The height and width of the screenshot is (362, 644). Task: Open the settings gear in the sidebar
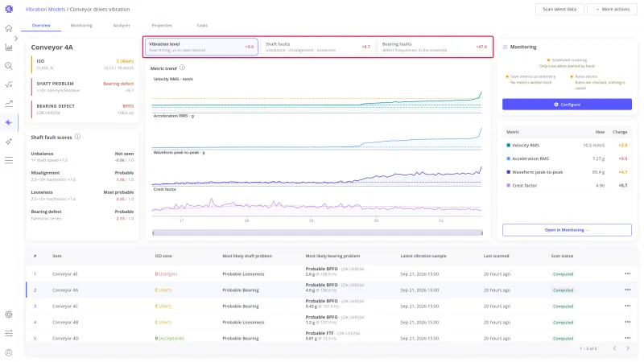tap(9, 315)
